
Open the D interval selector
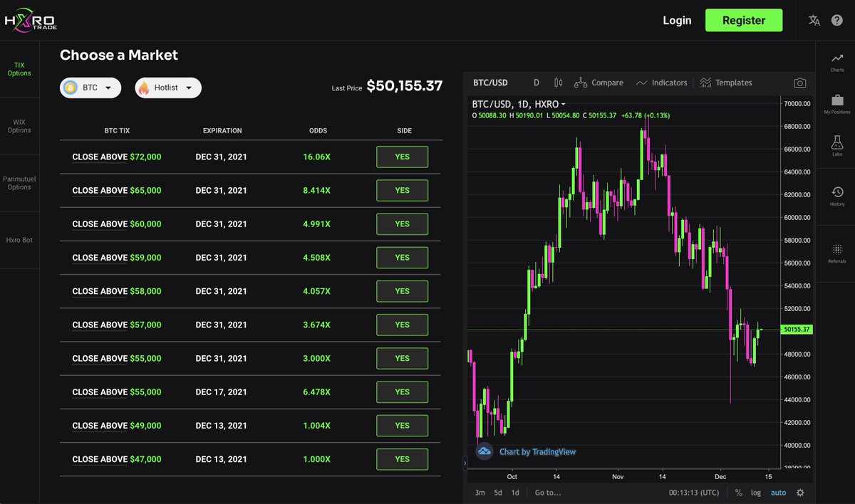click(537, 83)
